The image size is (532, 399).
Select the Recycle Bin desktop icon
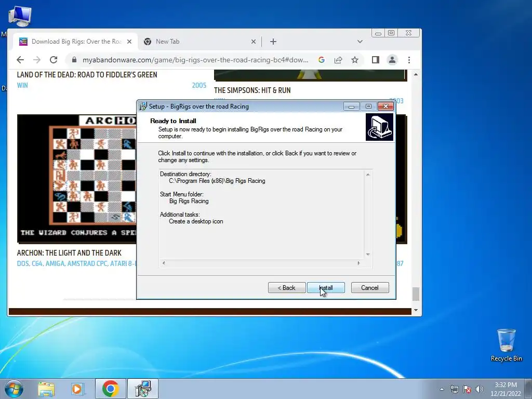point(506,345)
